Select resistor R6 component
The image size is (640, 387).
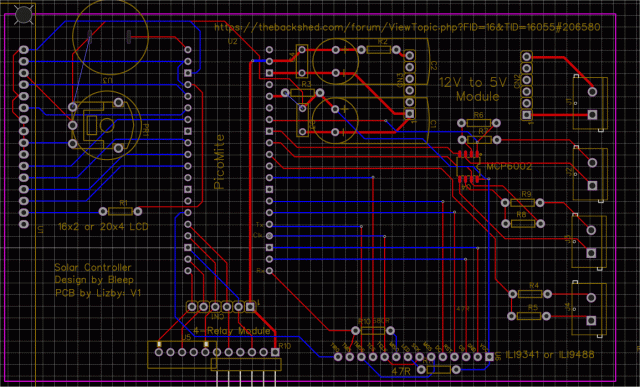pos(479,123)
